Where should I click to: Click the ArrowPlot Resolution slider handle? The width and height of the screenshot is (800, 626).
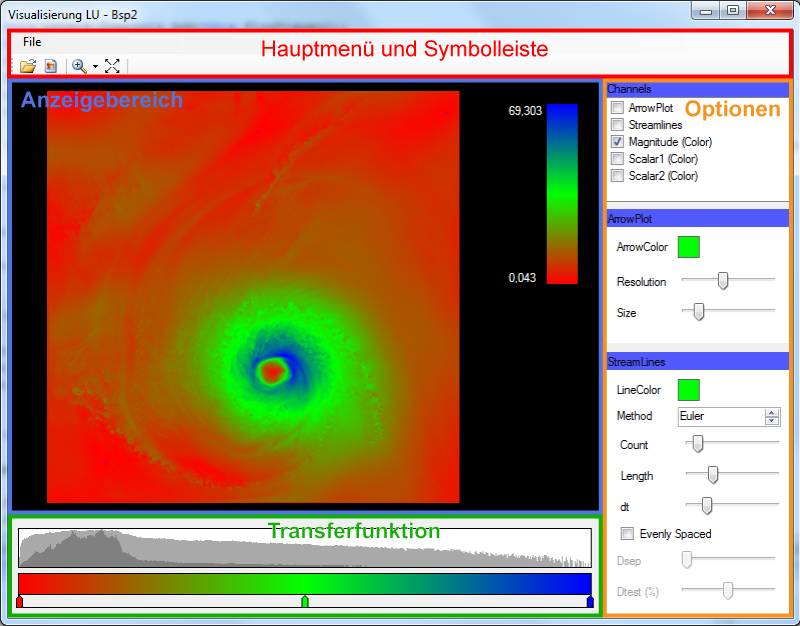[x=722, y=282]
